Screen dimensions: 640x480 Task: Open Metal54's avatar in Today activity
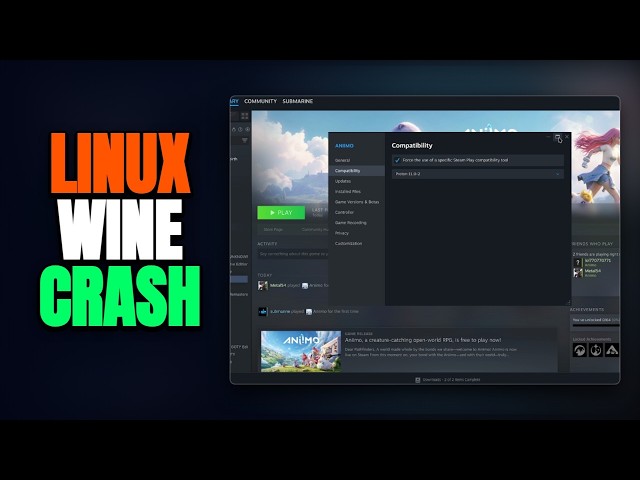[x=262, y=285]
